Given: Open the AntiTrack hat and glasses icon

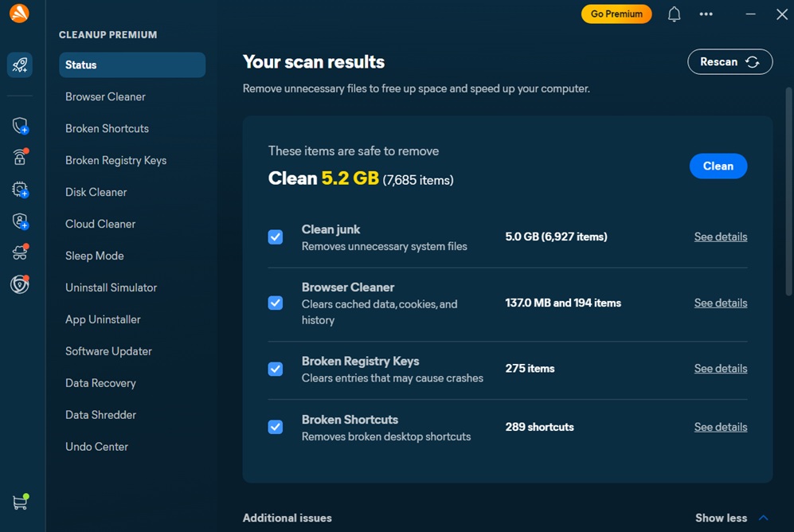Looking at the screenshot, I should (x=20, y=252).
